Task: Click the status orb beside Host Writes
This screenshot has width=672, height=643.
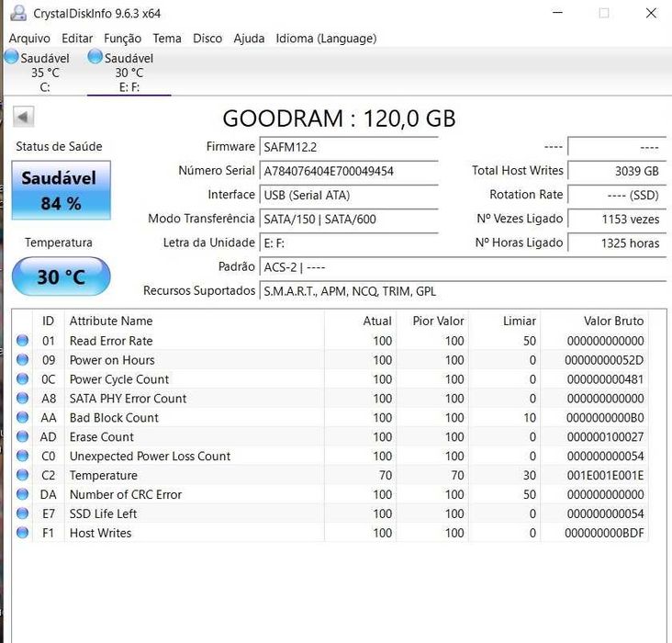Action: 23,533
